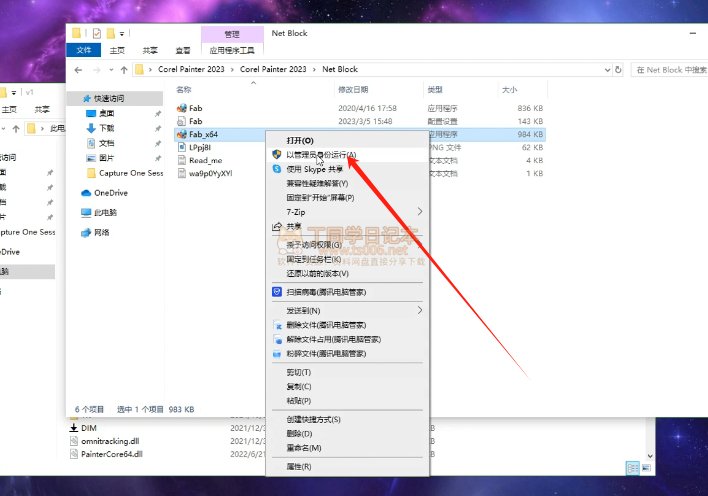Viewport: 708px width, 496px height.
Task: Select 快速访问 in navigation pane
Action: (x=115, y=98)
